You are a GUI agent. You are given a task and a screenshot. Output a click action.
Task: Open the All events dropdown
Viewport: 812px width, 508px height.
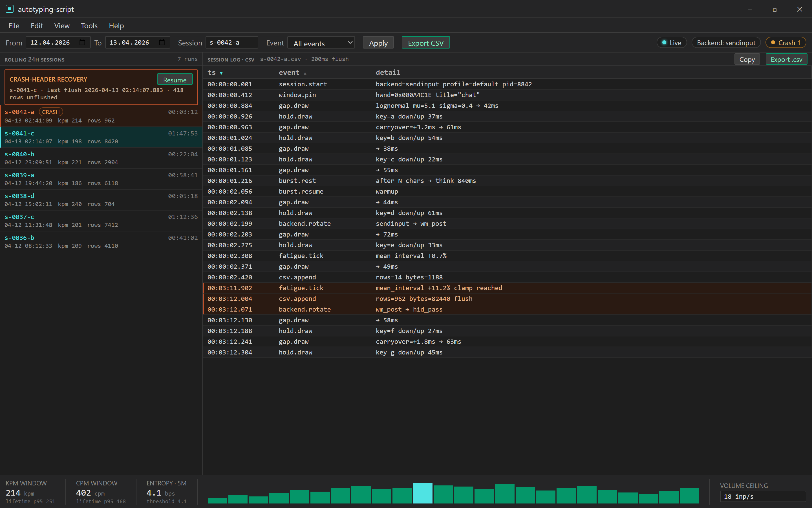321,43
